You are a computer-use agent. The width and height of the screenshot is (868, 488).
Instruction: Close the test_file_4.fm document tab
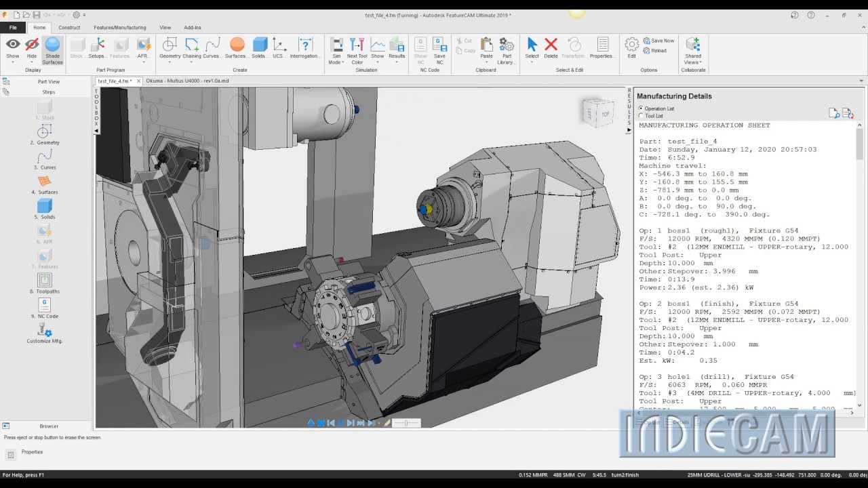(x=138, y=81)
